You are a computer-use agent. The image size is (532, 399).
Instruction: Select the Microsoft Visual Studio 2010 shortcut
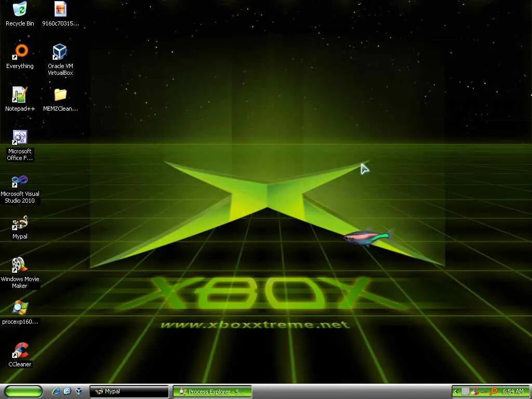(x=20, y=189)
